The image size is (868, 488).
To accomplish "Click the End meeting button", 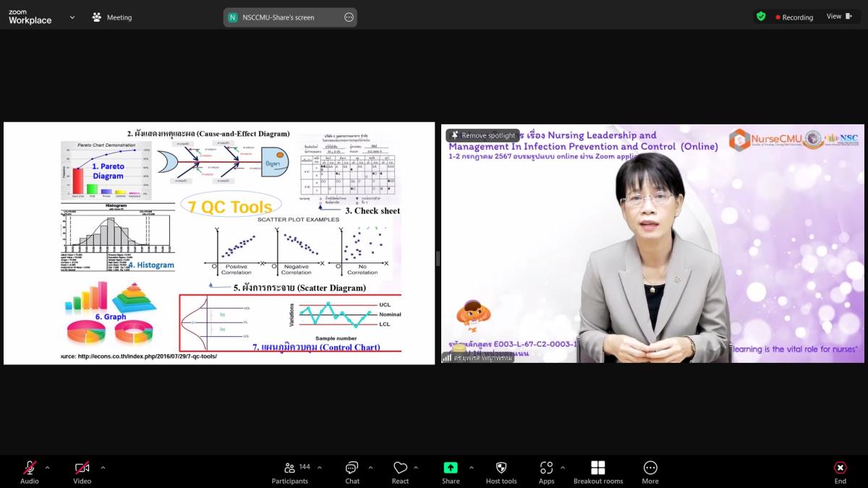I will (840, 472).
